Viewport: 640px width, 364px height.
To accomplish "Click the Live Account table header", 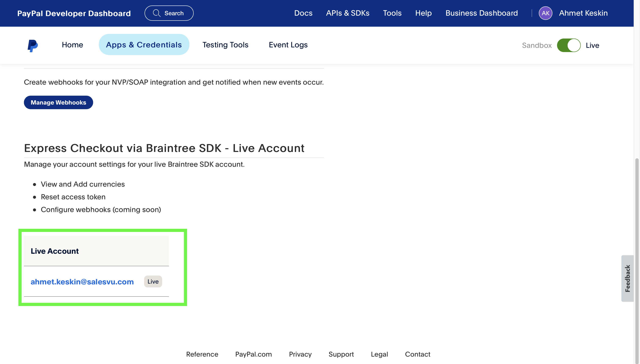I will pyautogui.click(x=96, y=251).
